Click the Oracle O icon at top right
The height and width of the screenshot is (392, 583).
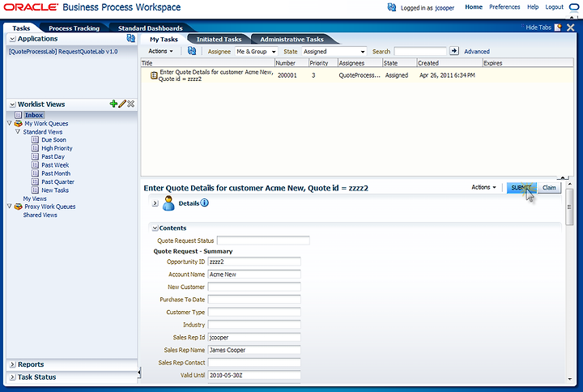(x=574, y=7)
